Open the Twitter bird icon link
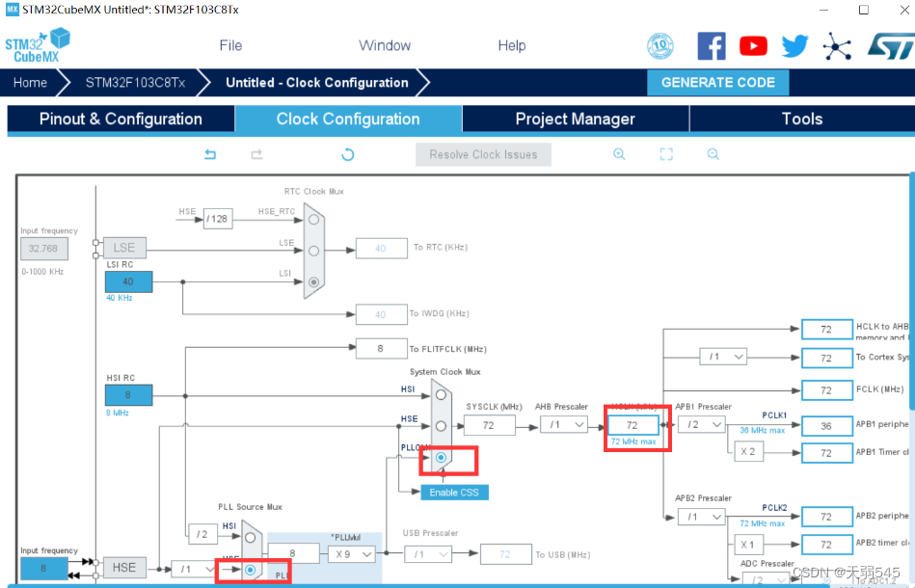 pyautogui.click(x=794, y=46)
